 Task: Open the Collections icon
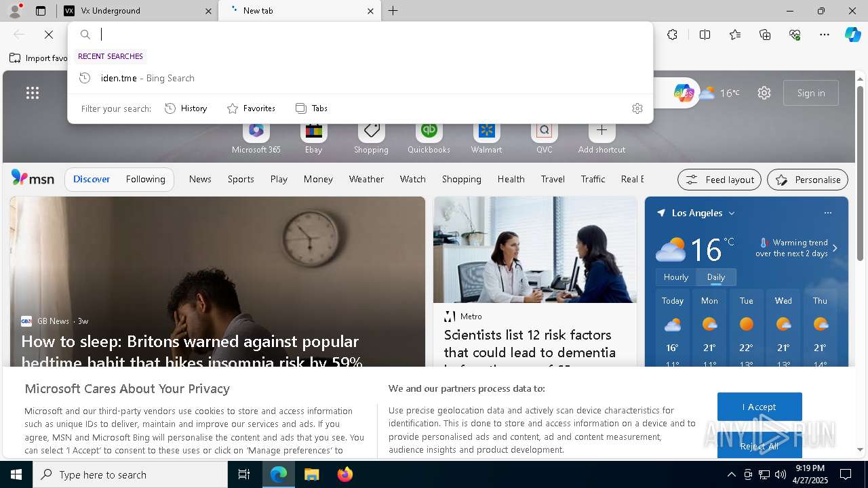(765, 35)
